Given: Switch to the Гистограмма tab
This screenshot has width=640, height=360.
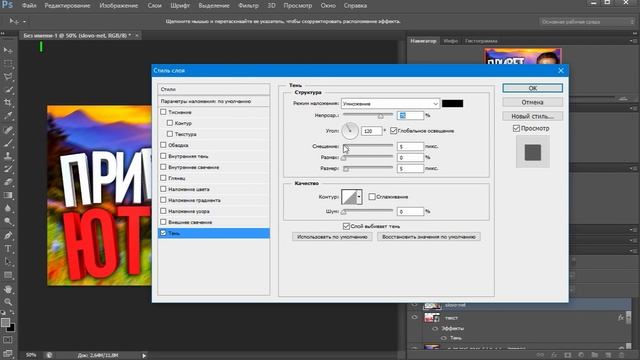Looking at the screenshot, I should (481, 41).
